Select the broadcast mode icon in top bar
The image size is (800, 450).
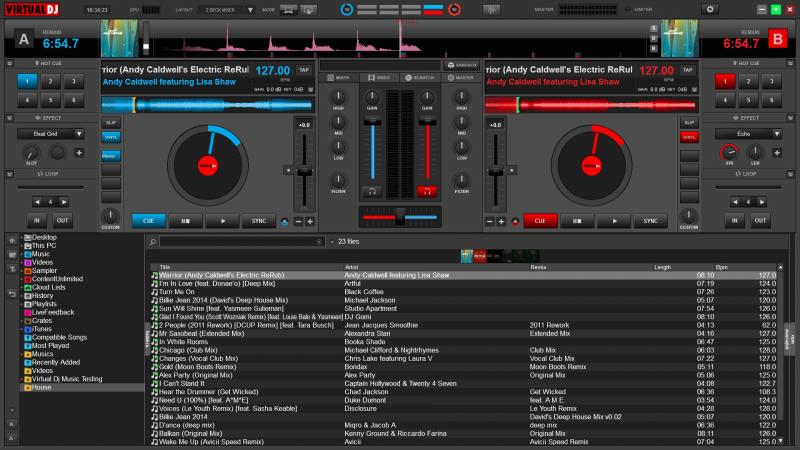(309, 10)
